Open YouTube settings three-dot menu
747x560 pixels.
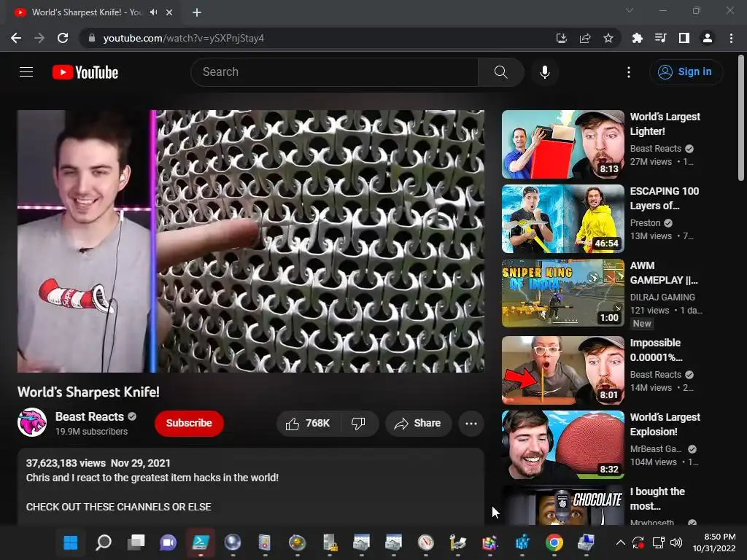click(628, 72)
